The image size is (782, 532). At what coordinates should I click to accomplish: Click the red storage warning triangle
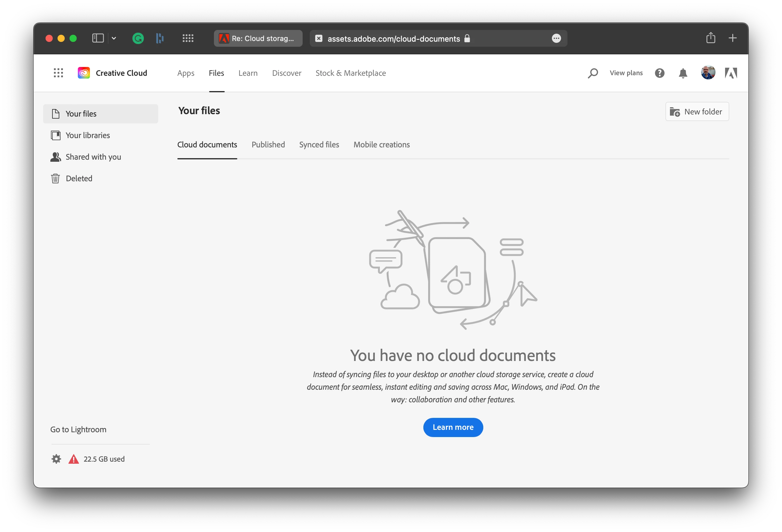(x=73, y=459)
